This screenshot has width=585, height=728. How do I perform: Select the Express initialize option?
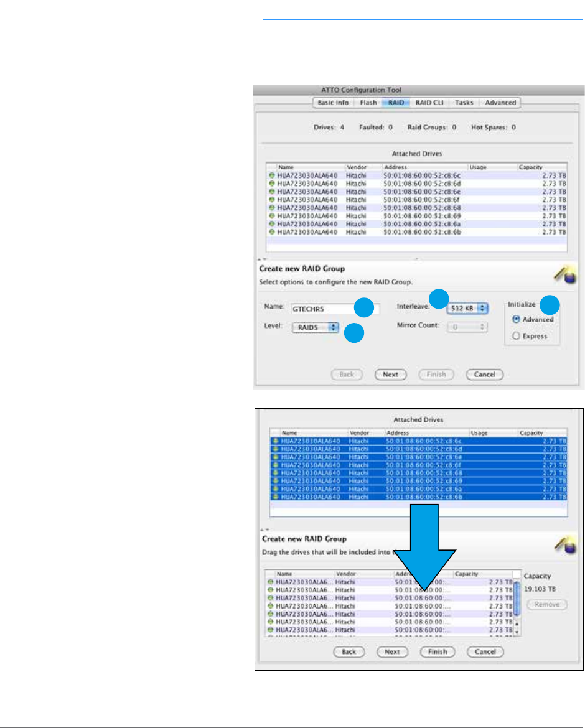(x=516, y=335)
